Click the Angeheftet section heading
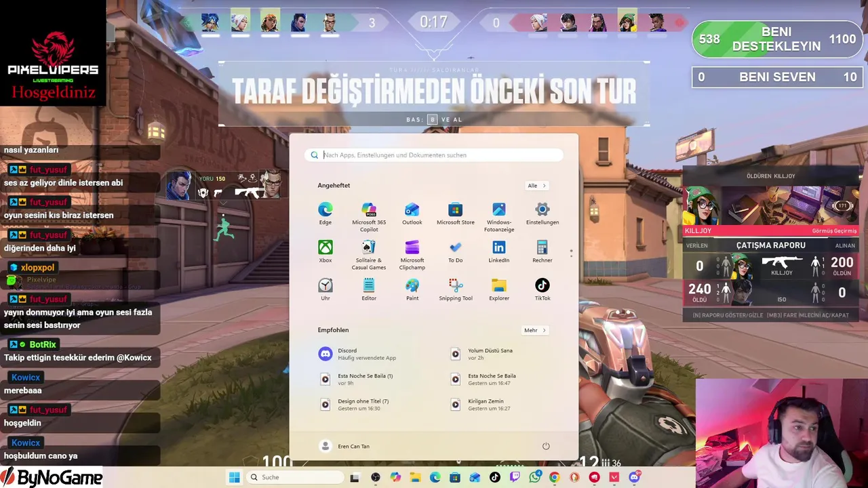The image size is (868, 488). tap(334, 186)
